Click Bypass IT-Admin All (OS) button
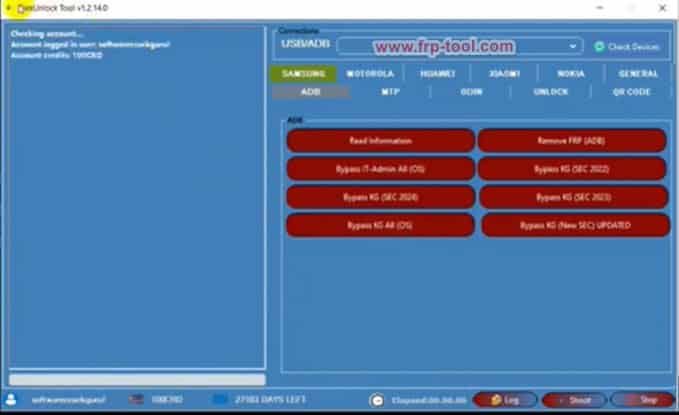Screen dimensions: 679x415 [x=380, y=169]
